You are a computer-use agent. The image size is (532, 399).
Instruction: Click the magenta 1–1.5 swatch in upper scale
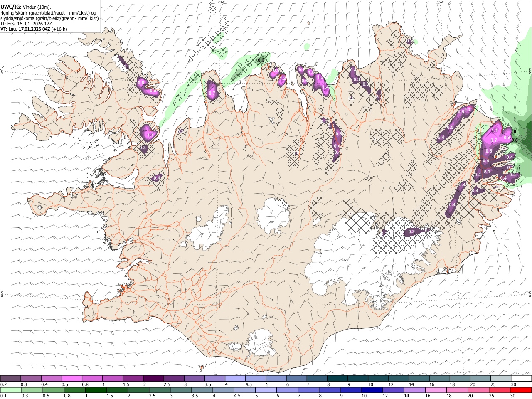pos(112,379)
